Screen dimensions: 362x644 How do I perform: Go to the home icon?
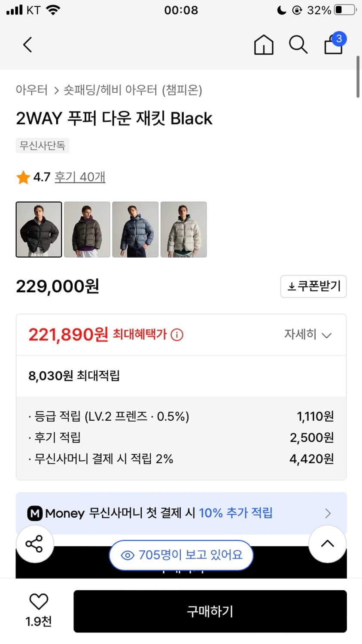pyautogui.click(x=264, y=45)
